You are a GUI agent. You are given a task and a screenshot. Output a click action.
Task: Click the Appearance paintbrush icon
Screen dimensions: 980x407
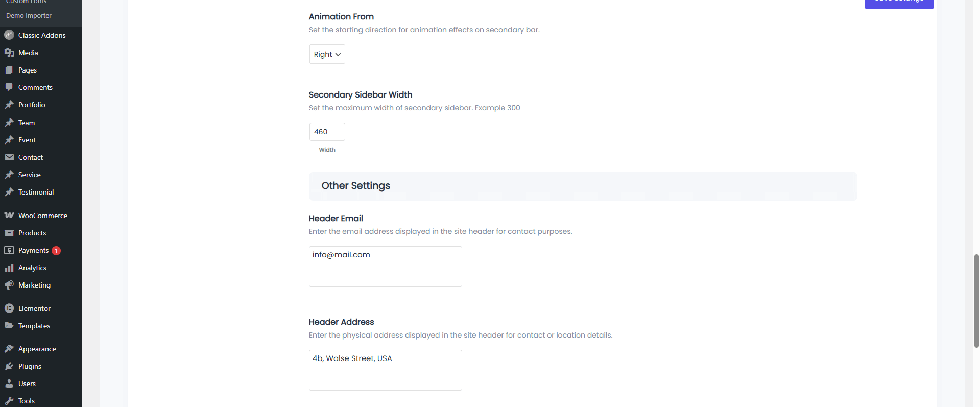coord(9,349)
